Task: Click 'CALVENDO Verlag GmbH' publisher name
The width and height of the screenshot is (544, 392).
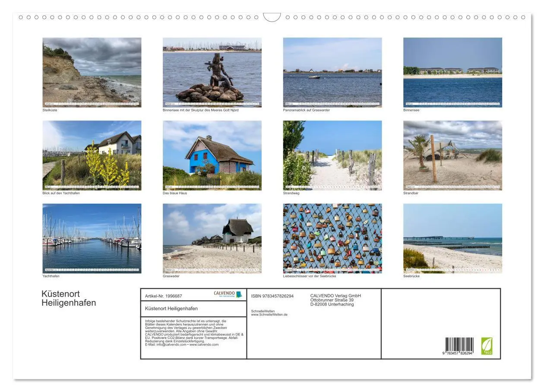Action: [335, 296]
